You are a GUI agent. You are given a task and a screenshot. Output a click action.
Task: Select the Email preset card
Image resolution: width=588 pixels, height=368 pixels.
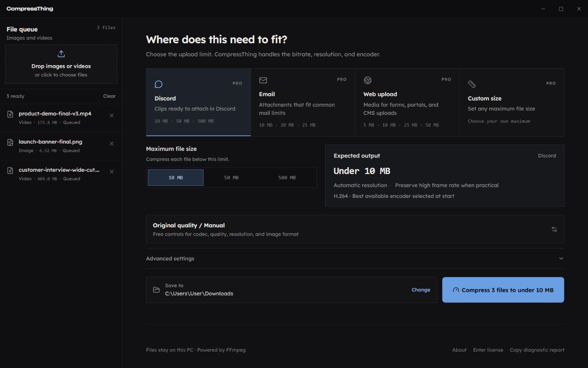point(303,102)
